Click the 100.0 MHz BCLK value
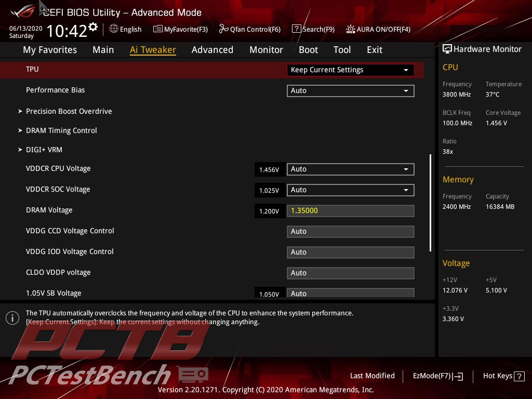 pos(457,123)
